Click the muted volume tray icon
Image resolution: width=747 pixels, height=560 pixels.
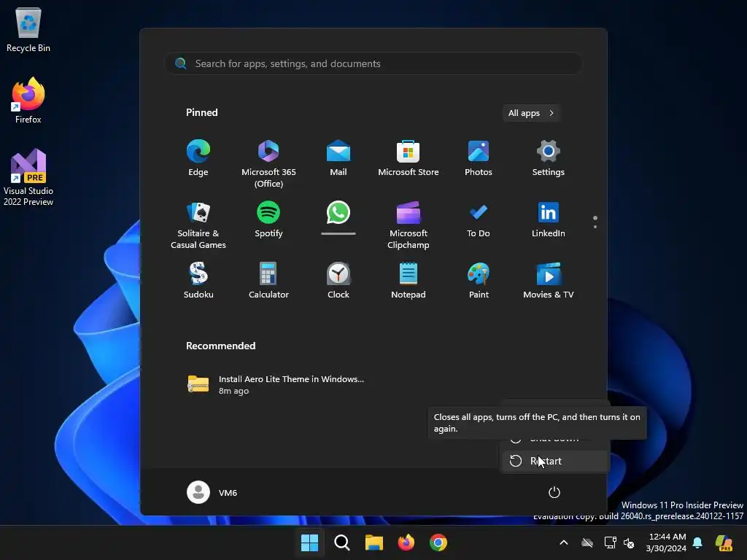[x=629, y=542]
